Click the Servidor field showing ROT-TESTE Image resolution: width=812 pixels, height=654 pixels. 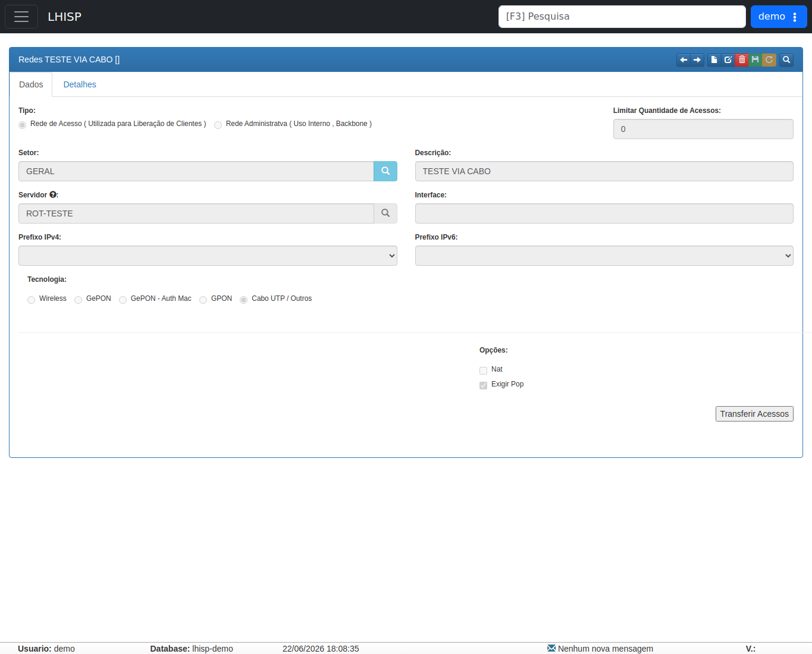coord(196,213)
